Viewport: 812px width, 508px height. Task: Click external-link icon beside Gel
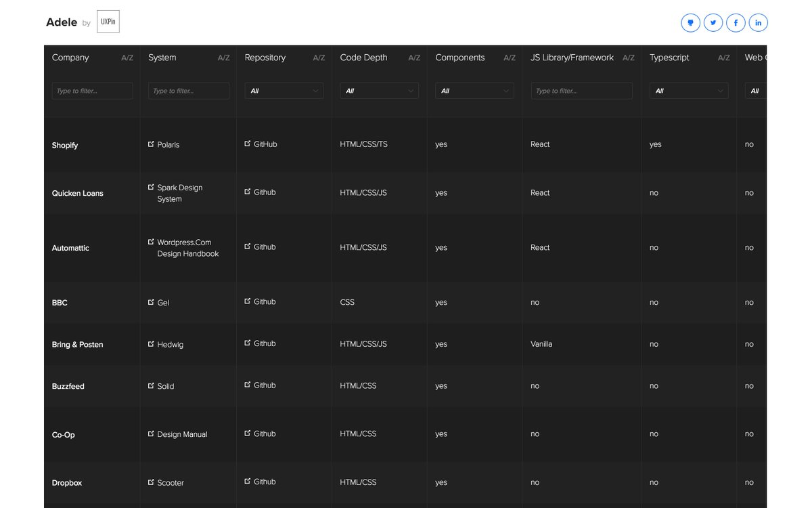[151, 302]
